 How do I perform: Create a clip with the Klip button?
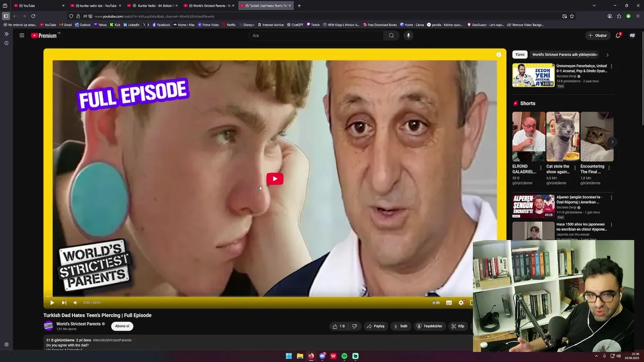tap(458, 326)
